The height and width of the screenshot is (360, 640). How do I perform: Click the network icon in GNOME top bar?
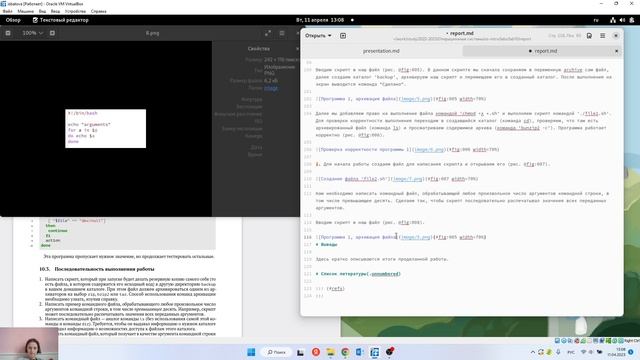(x=613, y=20)
